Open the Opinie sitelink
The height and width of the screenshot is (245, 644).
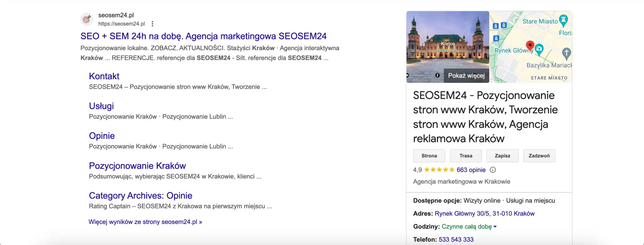pyautogui.click(x=102, y=136)
